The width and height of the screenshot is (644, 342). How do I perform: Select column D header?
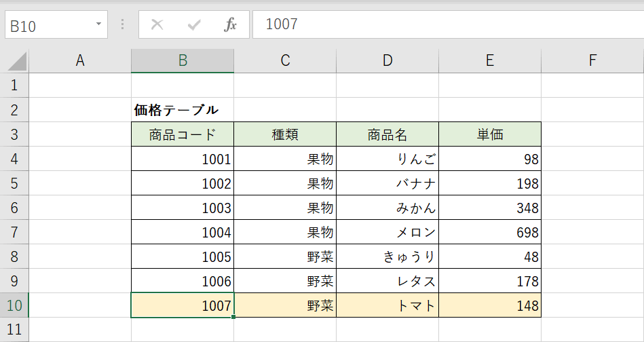click(387, 61)
